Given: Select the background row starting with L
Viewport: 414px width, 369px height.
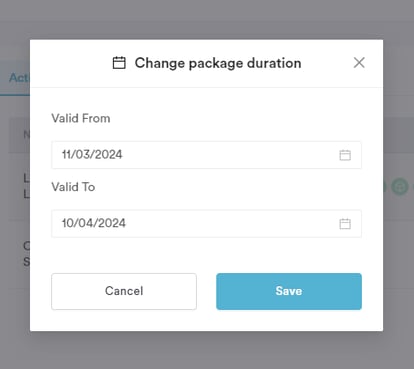Looking at the screenshot, I should pos(19,186).
